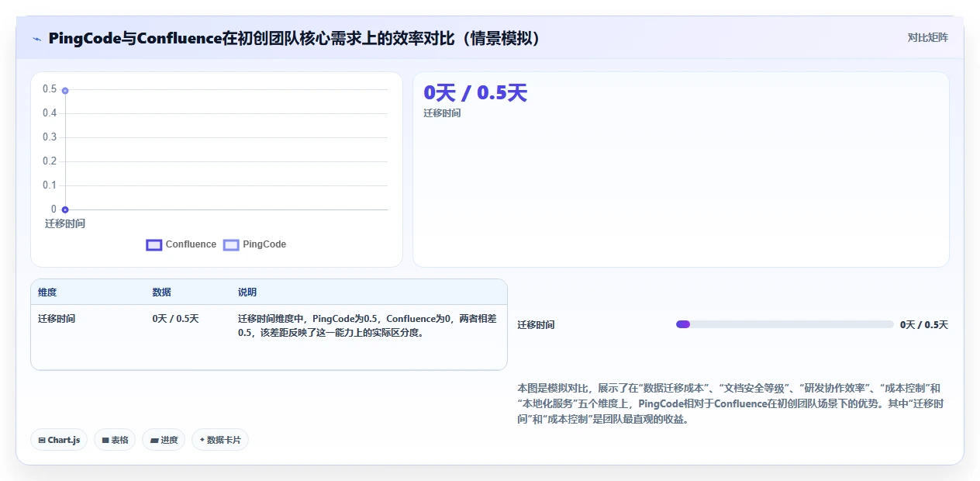Click the 迁移时间 x-axis label on chart

tap(65, 223)
